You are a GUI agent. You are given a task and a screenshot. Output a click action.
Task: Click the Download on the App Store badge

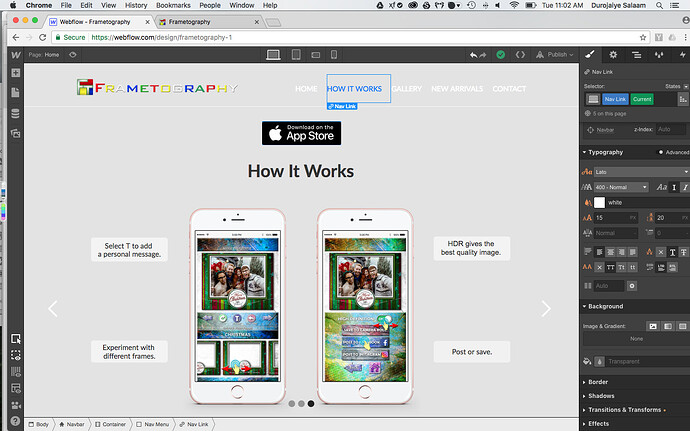click(301, 133)
